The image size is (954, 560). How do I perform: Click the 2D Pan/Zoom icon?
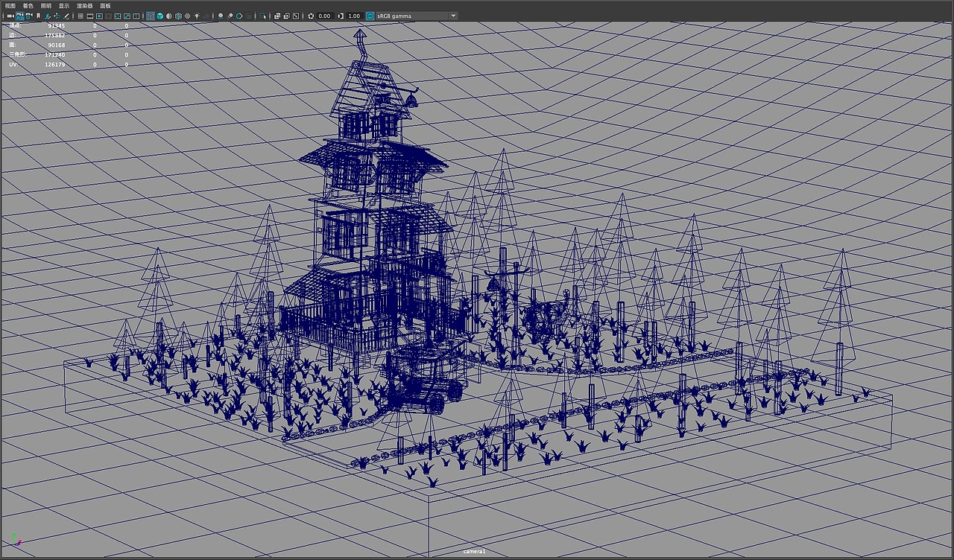(x=57, y=16)
